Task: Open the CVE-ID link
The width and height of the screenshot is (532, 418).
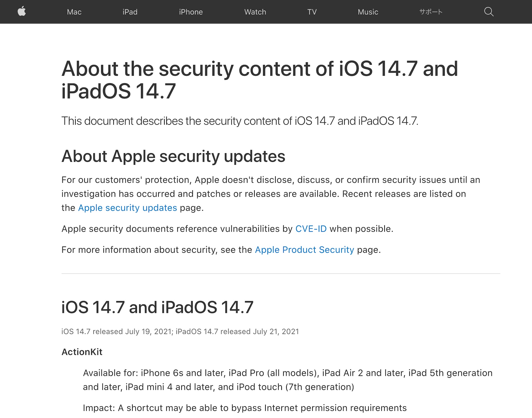Action: point(311,229)
